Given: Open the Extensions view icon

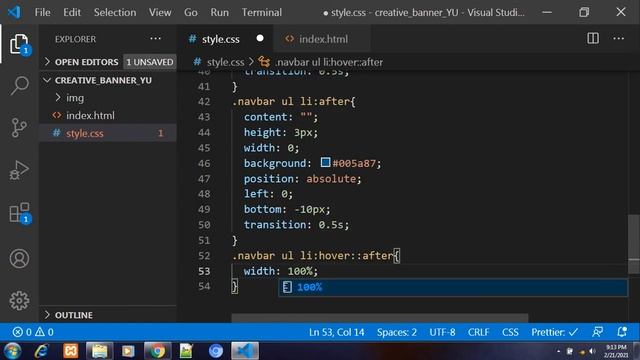Looking at the screenshot, I should pos(19,212).
